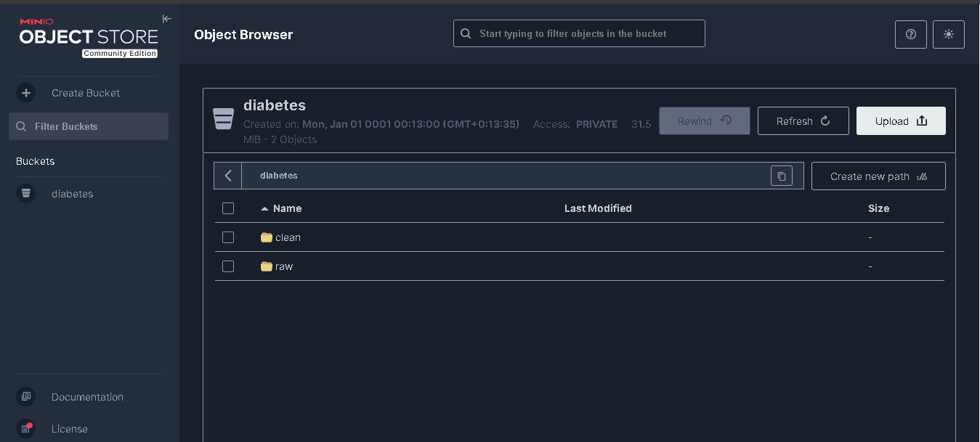980x442 pixels.
Task: Click the filter objects search field
Action: pyautogui.click(x=578, y=33)
